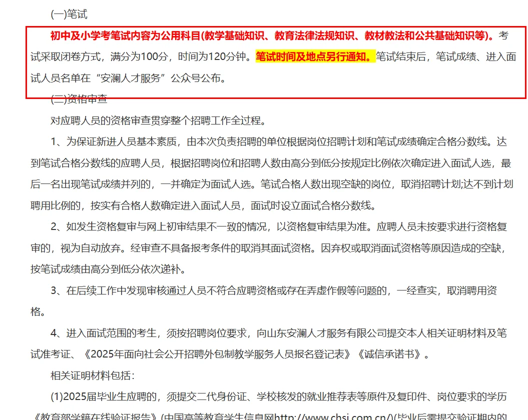Click the phrase "面试时设立面试合格分数线。"

(313, 205)
